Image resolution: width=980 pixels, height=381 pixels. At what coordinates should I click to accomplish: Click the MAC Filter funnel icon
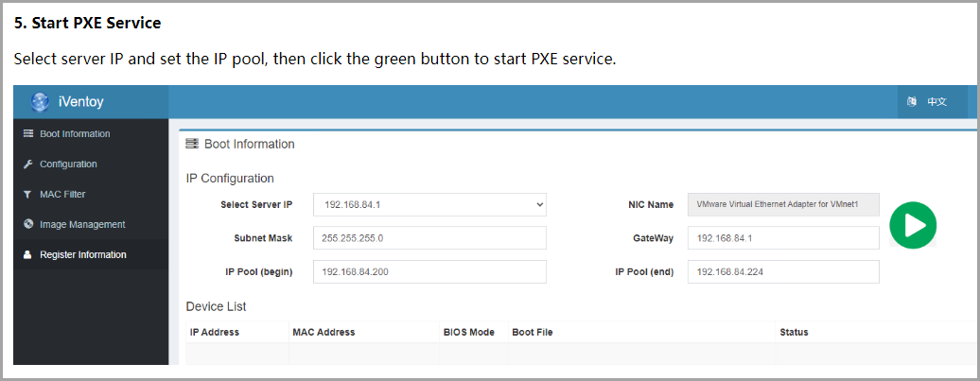pyautogui.click(x=27, y=194)
